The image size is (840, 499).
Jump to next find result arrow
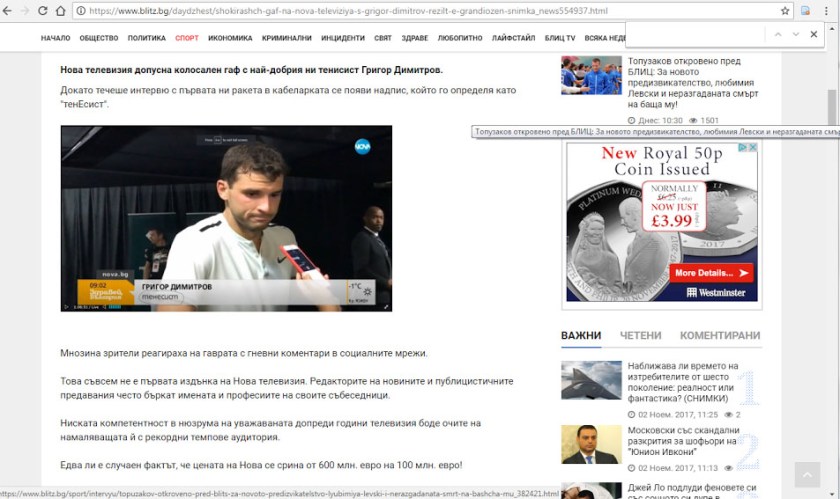coord(796,34)
